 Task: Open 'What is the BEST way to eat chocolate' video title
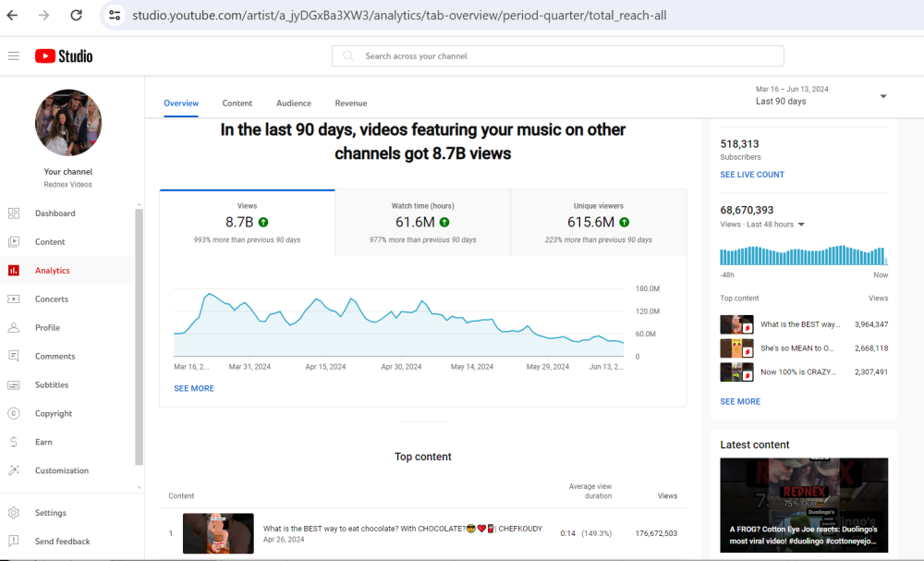[403, 529]
